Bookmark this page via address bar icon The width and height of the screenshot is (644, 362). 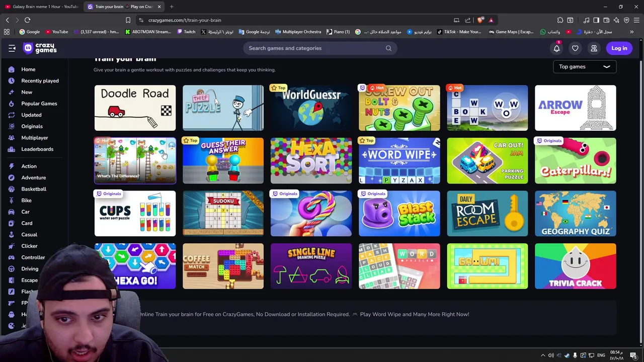coord(128,20)
